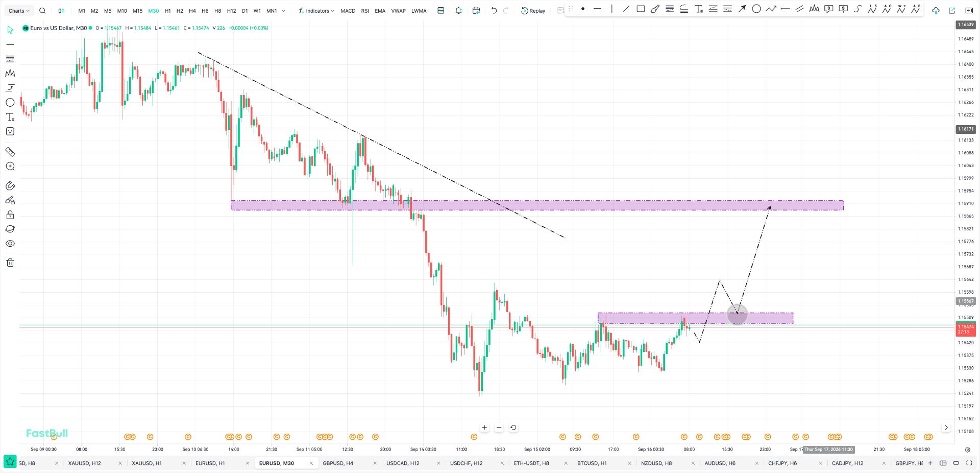Viewport: 980px width, 473px height.
Task: Click the lower purple shaded zone rectangle
Action: [695, 318]
